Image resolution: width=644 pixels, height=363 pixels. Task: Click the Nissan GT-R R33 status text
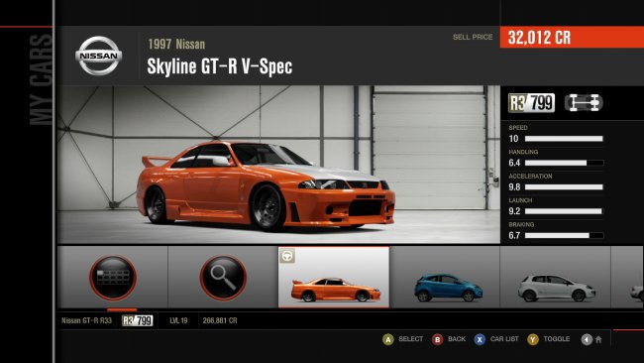click(x=86, y=320)
